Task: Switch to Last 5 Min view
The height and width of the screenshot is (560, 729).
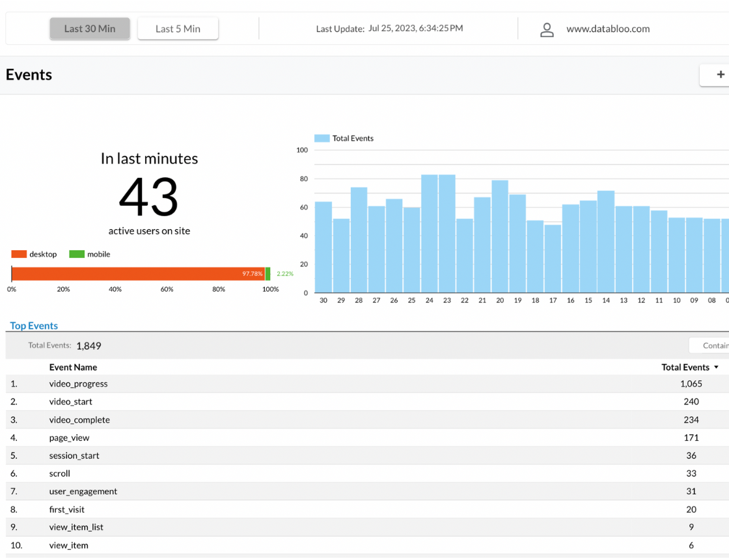Action: point(178,29)
